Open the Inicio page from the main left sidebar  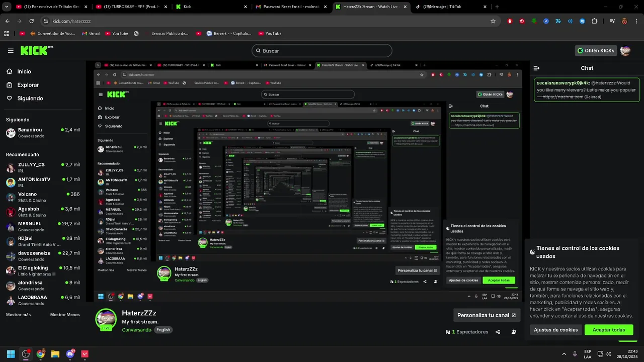click(19, 71)
